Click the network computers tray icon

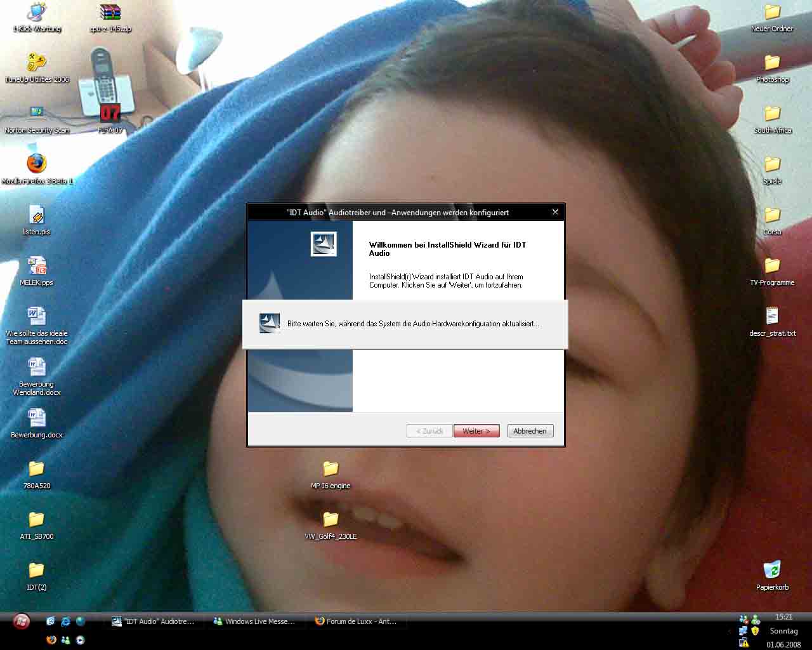point(743,631)
